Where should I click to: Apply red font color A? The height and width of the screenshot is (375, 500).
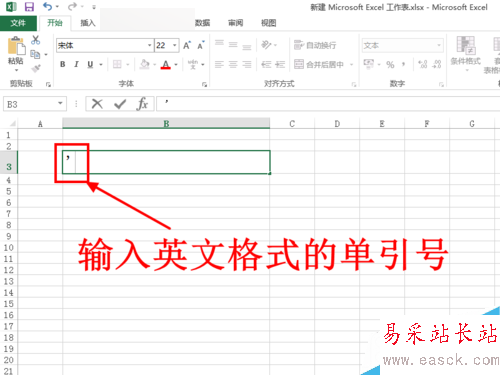click(166, 64)
